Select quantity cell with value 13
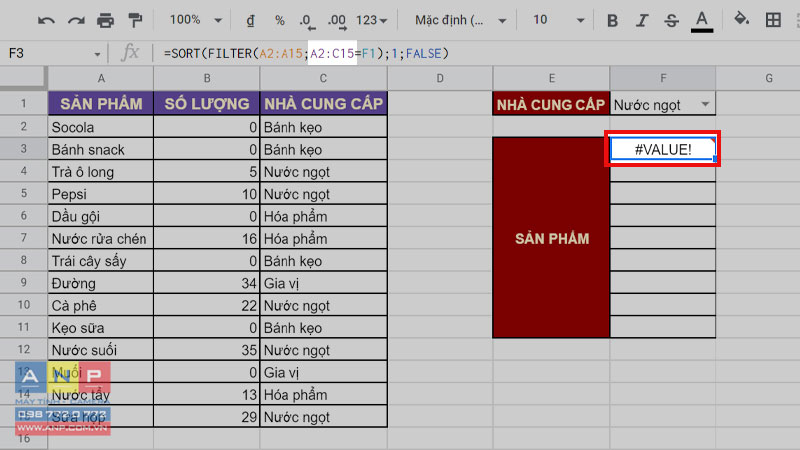Image resolution: width=800 pixels, height=450 pixels. pyautogui.click(x=207, y=394)
